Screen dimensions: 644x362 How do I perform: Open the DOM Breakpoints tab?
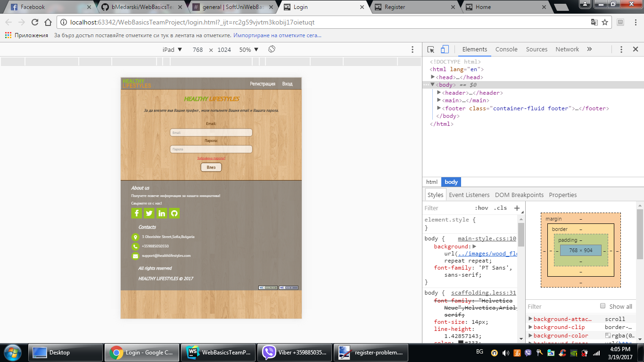tap(519, 195)
